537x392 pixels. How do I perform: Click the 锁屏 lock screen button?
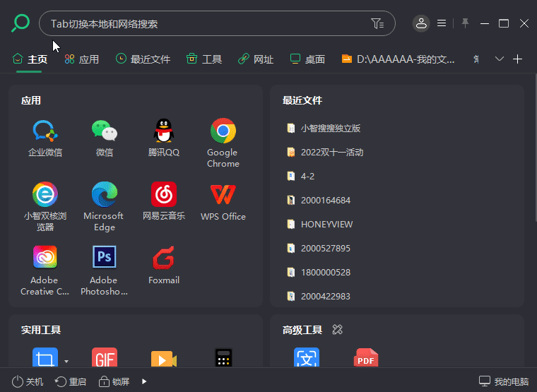pos(114,381)
